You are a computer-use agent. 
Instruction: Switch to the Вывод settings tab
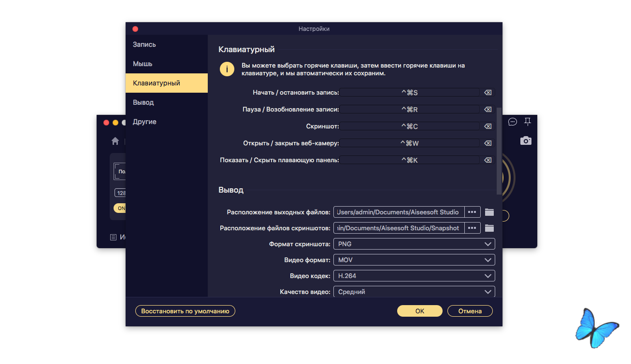(x=167, y=102)
